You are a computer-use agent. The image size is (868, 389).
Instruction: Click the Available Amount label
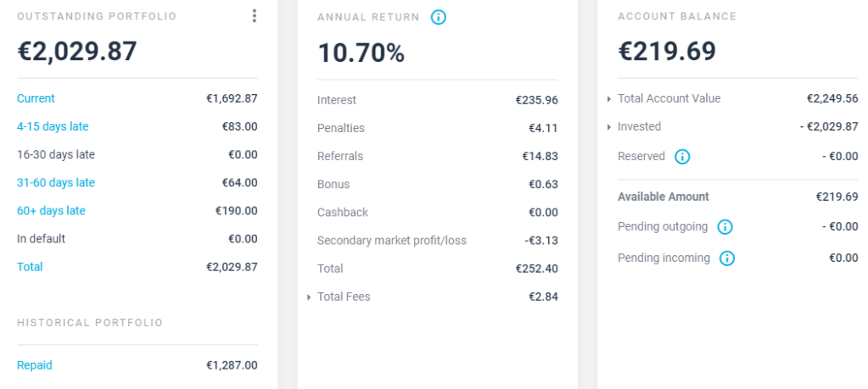tap(663, 197)
